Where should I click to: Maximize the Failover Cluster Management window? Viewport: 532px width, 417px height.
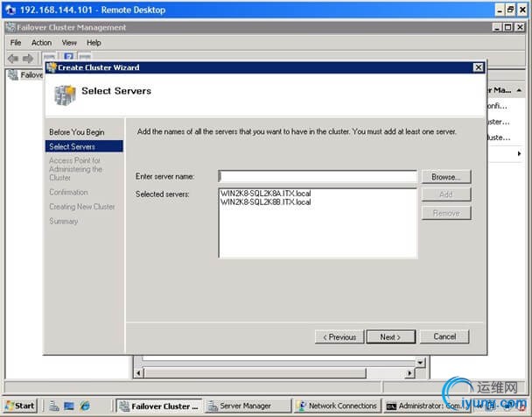(x=507, y=27)
